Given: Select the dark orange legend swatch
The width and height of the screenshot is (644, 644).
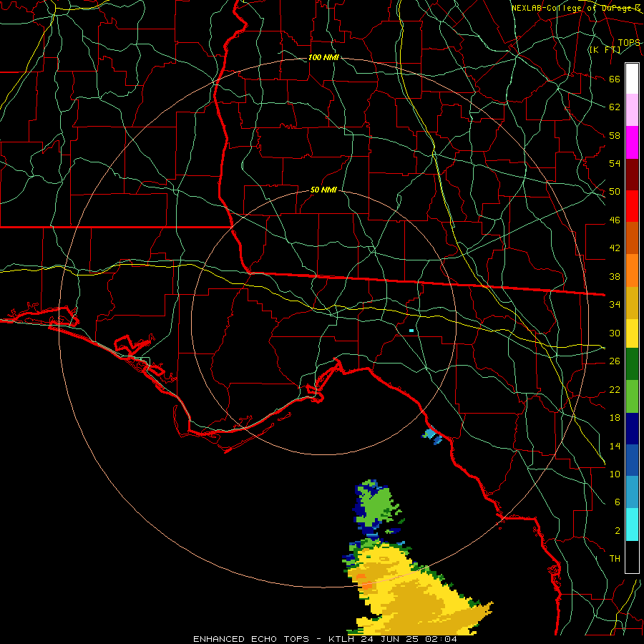Looking at the screenshot, I should [632, 238].
